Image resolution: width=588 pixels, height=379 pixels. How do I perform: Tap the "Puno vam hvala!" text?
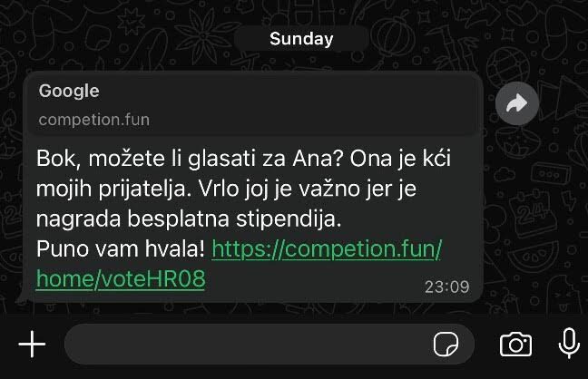point(121,248)
